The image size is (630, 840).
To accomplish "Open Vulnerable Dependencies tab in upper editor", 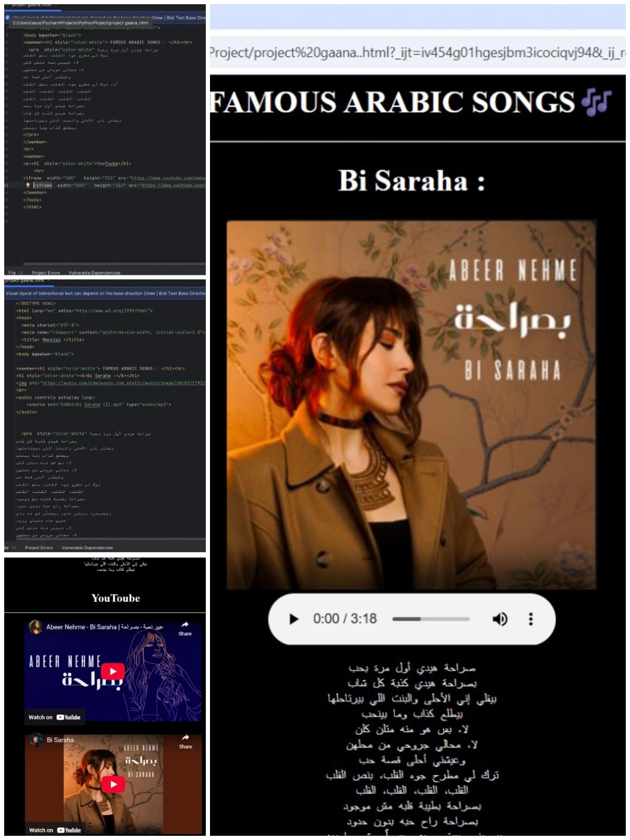I will [x=94, y=273].
